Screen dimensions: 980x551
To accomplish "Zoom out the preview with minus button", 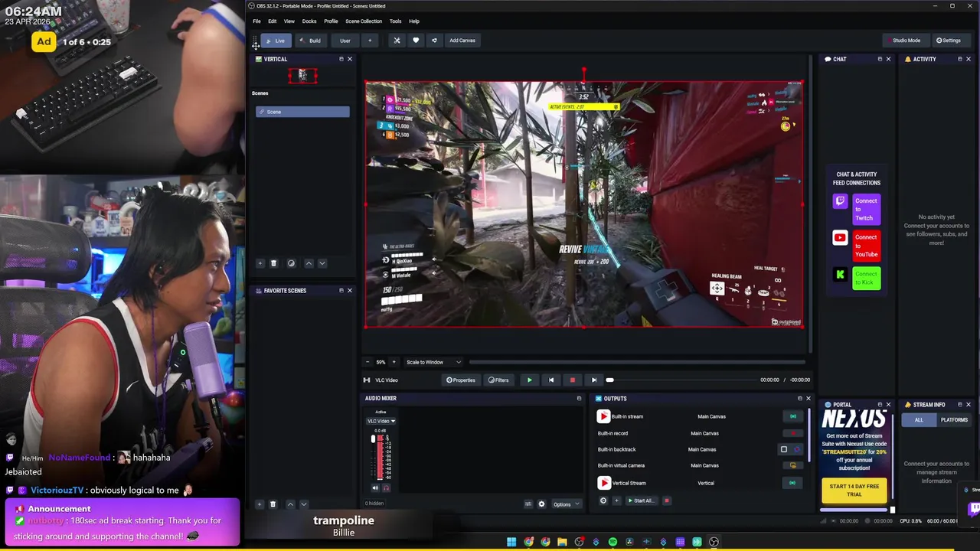I will click(x=367, y=362).
